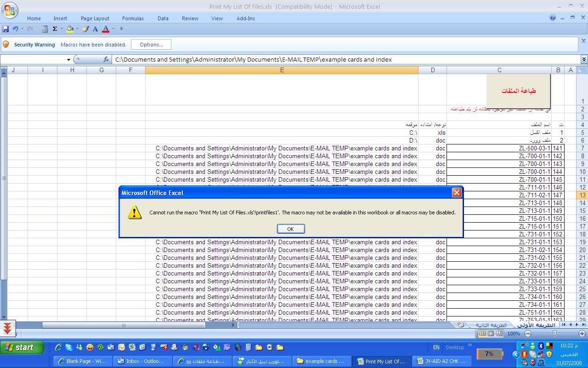This screenshot has width=588, height=368.
Task: Zoom out with the minus button
Action: pos(528,333)
